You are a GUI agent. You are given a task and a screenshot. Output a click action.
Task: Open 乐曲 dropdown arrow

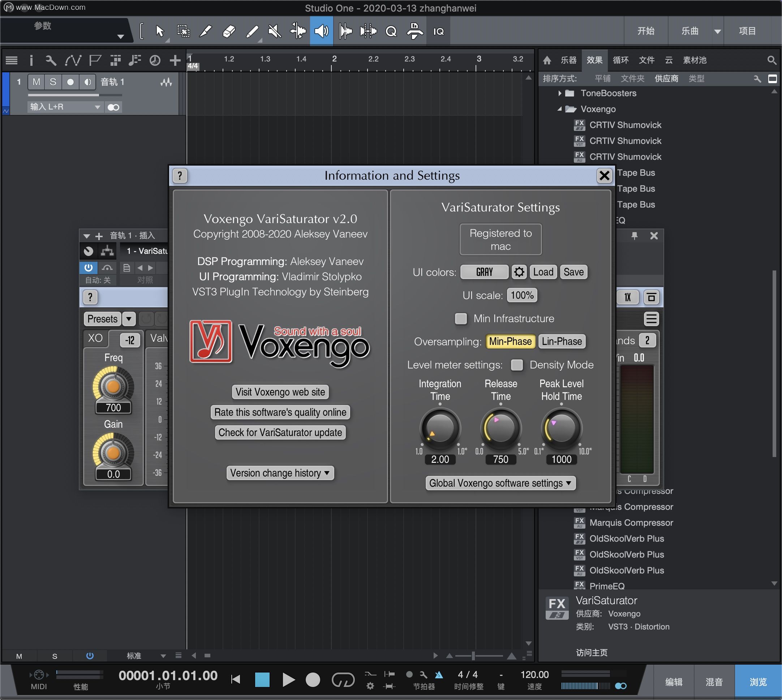[717, 31]
